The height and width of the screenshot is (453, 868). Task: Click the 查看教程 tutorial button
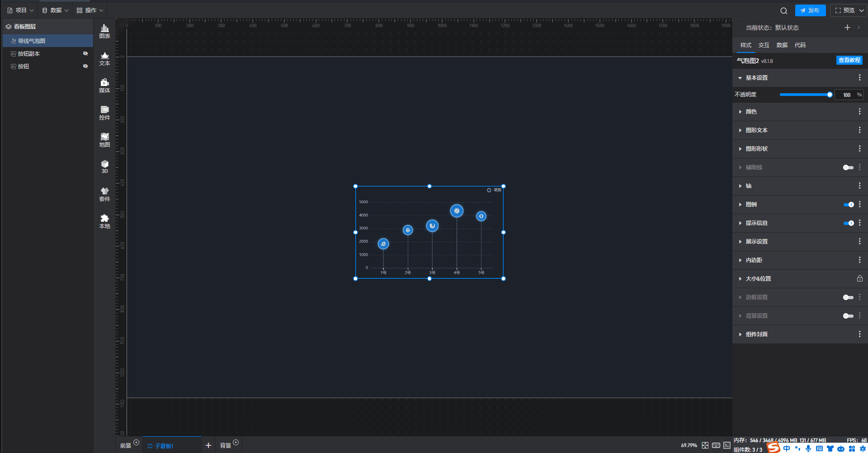849,60
